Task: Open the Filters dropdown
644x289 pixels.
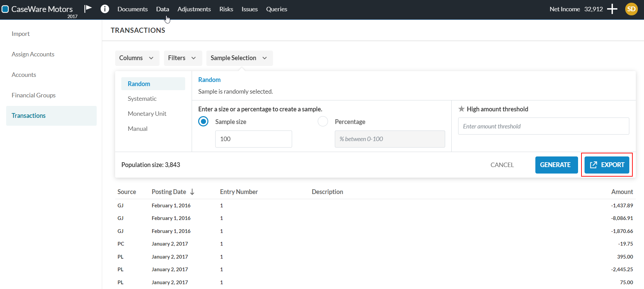Action: point(182,58)
